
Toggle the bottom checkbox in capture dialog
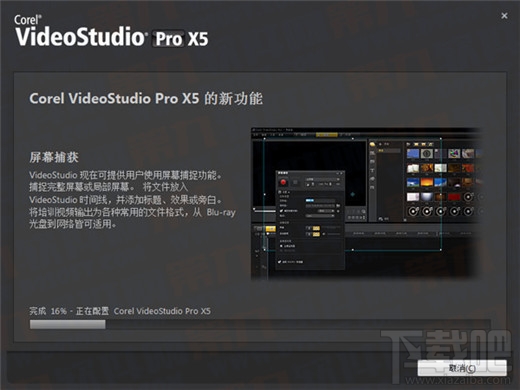(x=279, y=262)
